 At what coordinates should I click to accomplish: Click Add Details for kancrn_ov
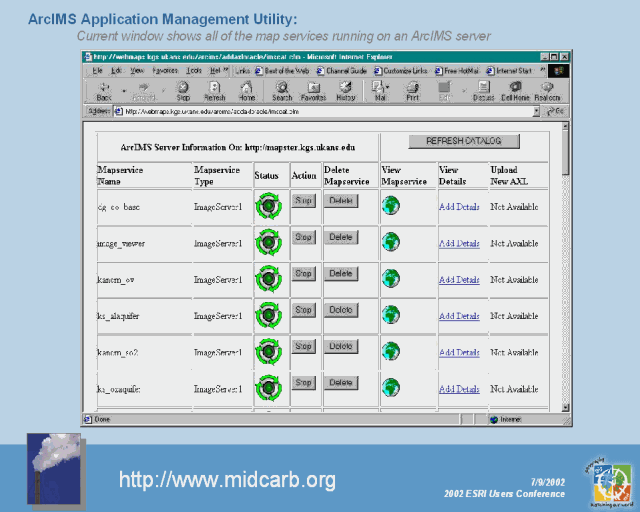(x=459, y=280)
